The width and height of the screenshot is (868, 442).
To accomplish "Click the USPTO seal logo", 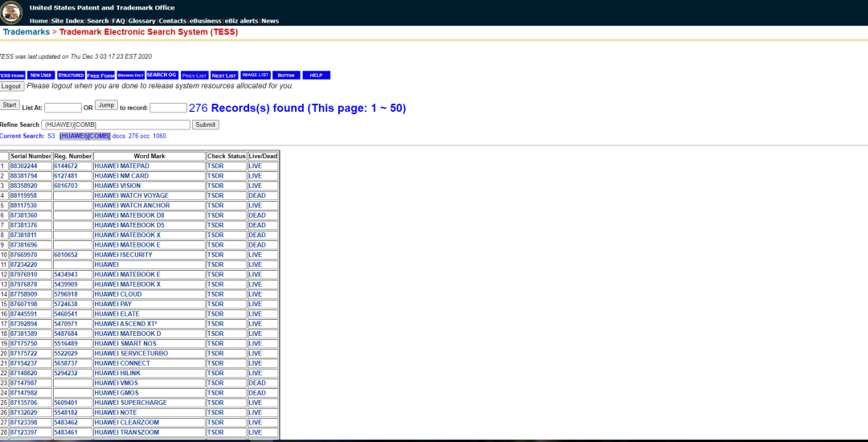I will (14, 13).
